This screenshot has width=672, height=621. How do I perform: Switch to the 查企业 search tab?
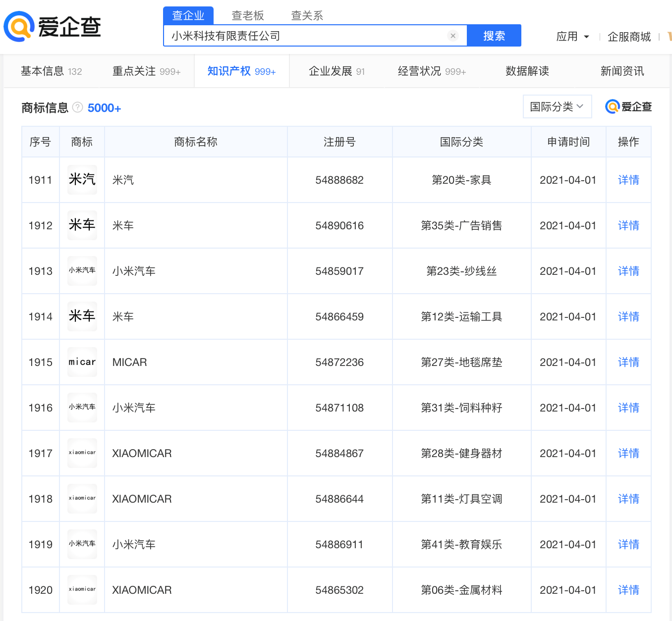(188, 15)
